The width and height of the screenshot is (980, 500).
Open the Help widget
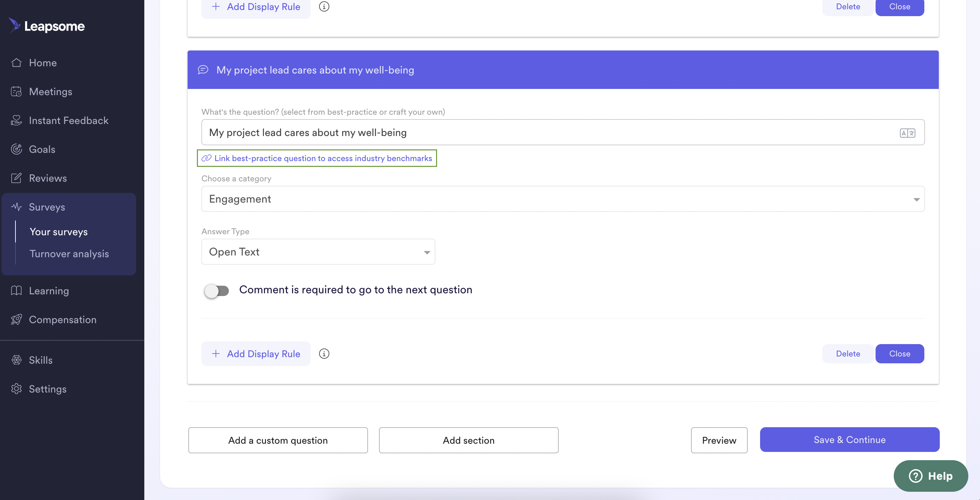(x=931, y=476)
